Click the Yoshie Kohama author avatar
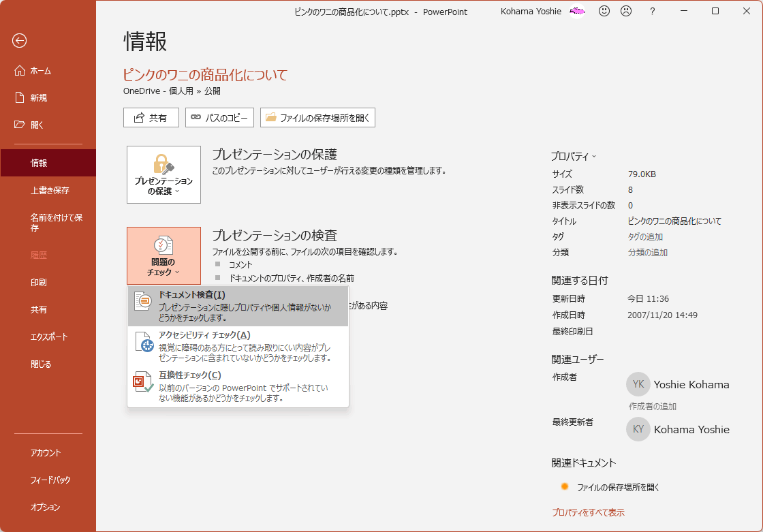Image resolution: width=763 pixels, height=532 pixels. [638, 384]
